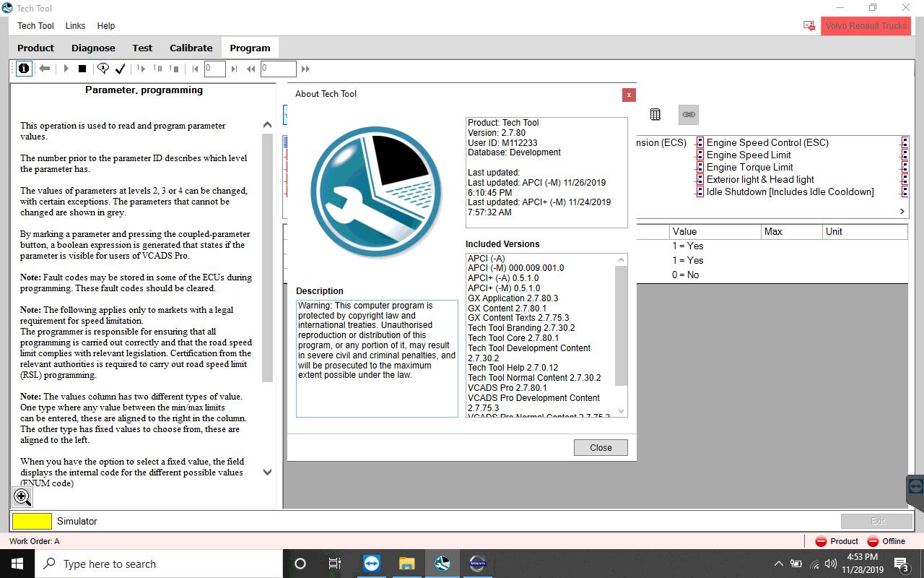924x578 pixels.
Task: Click the remote-session tab on right edge
Action: tap(915, 486)
